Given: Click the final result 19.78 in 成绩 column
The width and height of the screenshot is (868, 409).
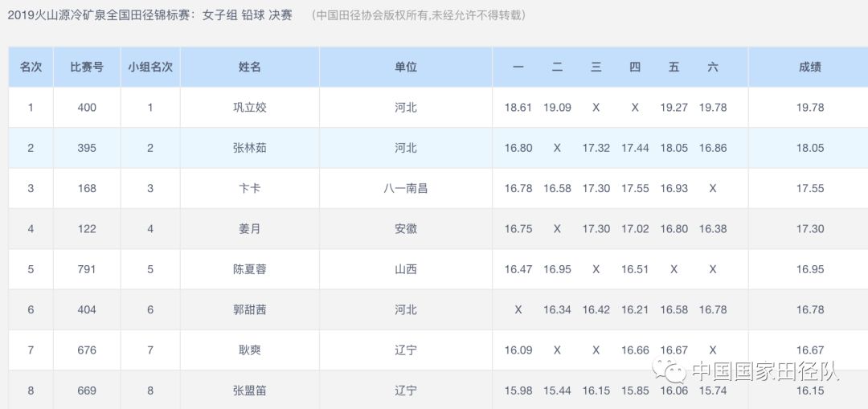Looking at the screenshot, I should coord(810,108).
